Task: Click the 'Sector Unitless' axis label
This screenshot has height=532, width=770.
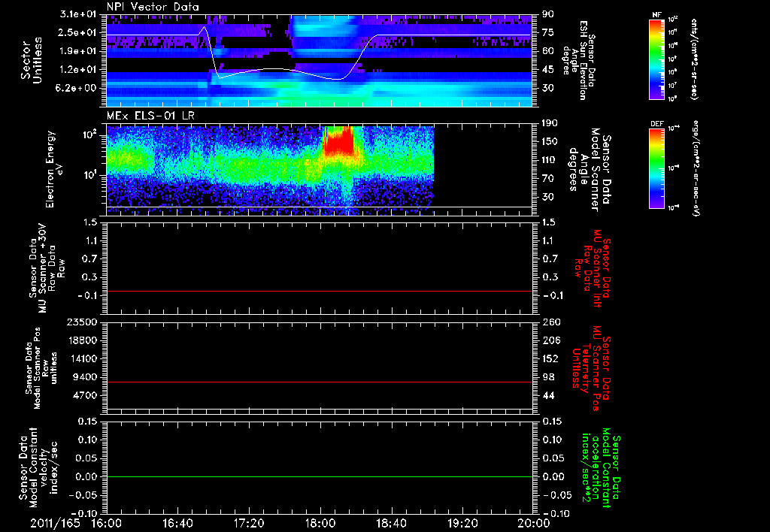Action: pyautogui.click(x=32, y=60)
